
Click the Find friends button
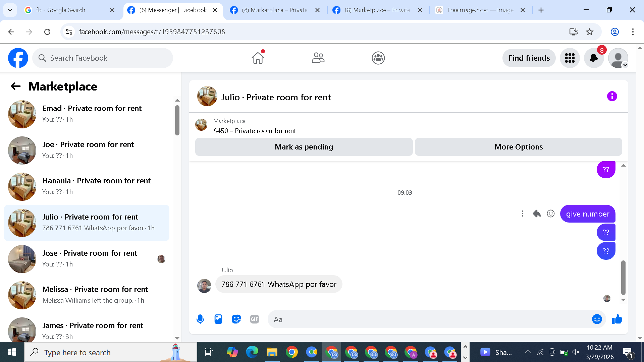[x=529, y=58]
